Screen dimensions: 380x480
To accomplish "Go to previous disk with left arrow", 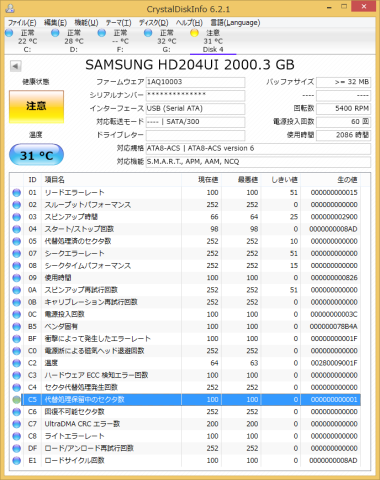I will [15, 66].
